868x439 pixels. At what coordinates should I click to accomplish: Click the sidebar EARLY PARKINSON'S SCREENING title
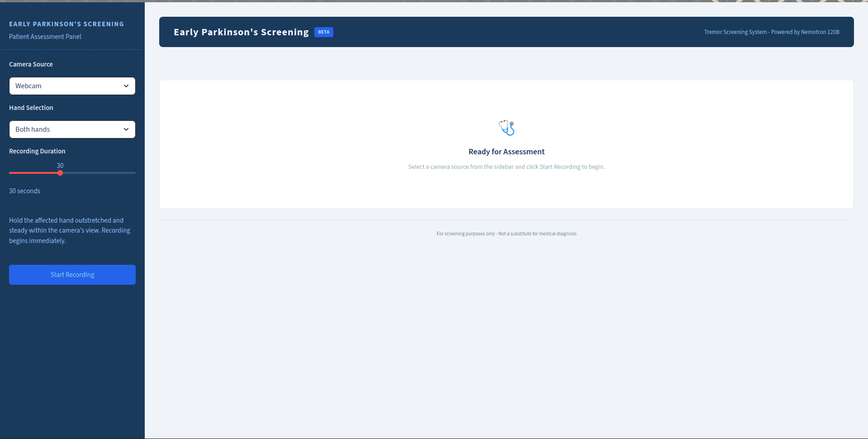(66, 24)
